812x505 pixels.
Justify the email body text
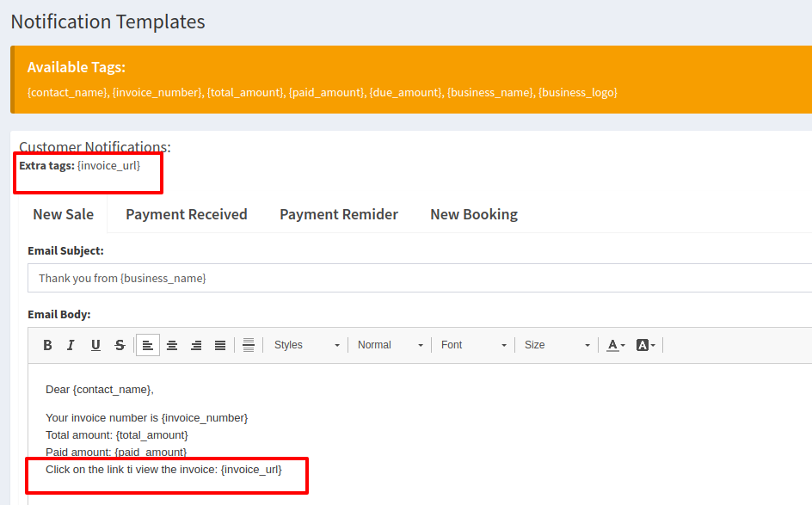click(220, 345)
